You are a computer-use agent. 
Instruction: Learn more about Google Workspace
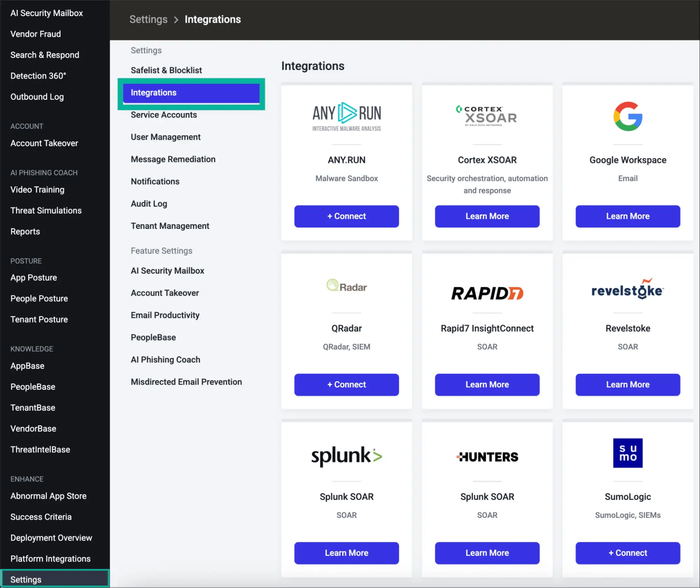tap(628, 216)
